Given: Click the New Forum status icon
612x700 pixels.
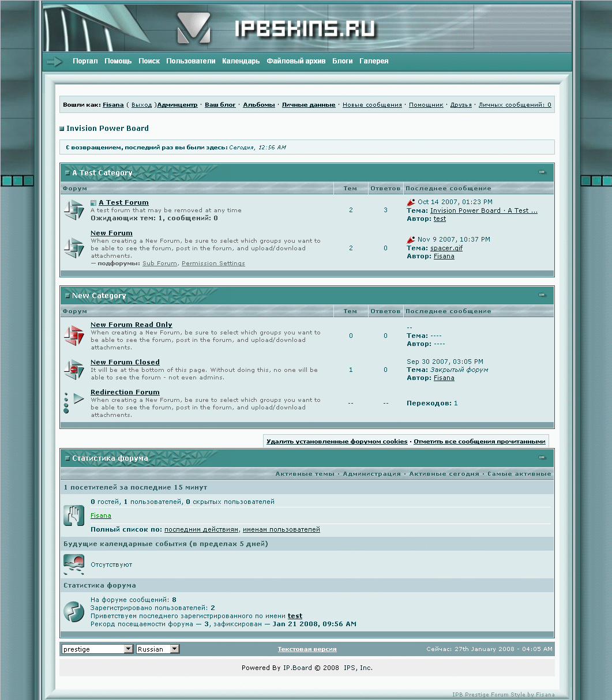Looking at the screenshot, I should (x=74, y=248).
